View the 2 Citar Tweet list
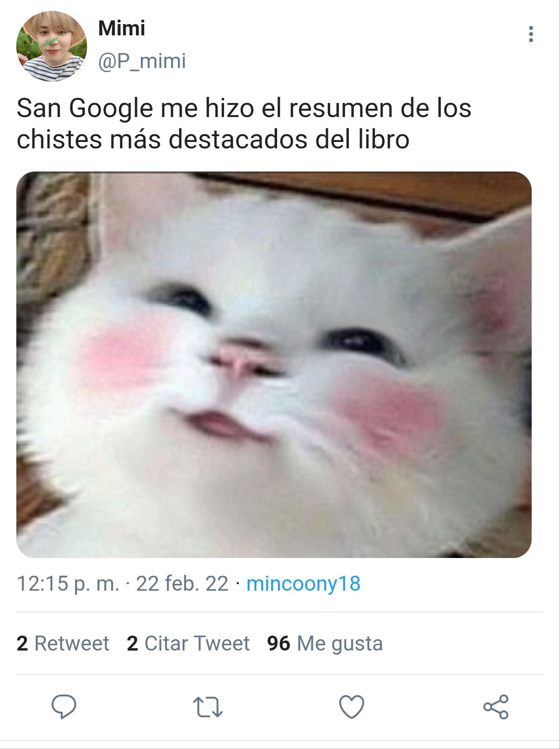 (188, 643)
